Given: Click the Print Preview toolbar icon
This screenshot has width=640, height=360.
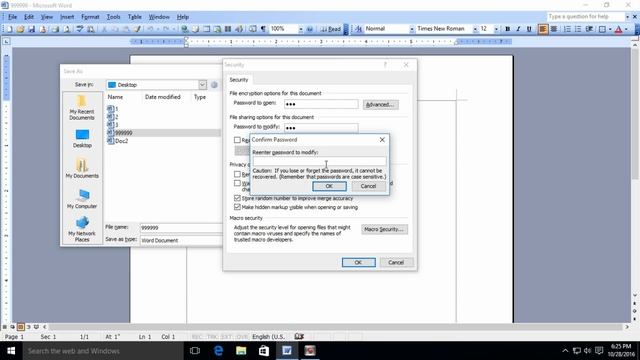Looking at the screenshot, I should coord(67,29).
